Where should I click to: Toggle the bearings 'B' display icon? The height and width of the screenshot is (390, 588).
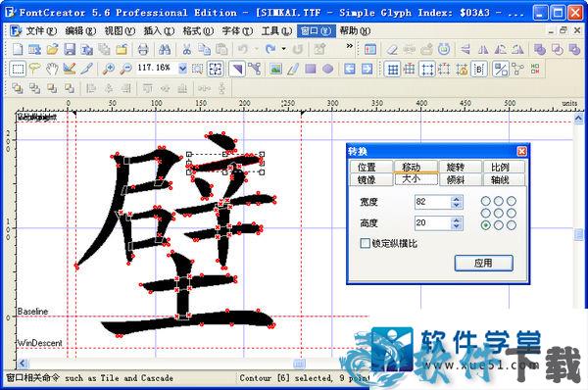point(479,69)
